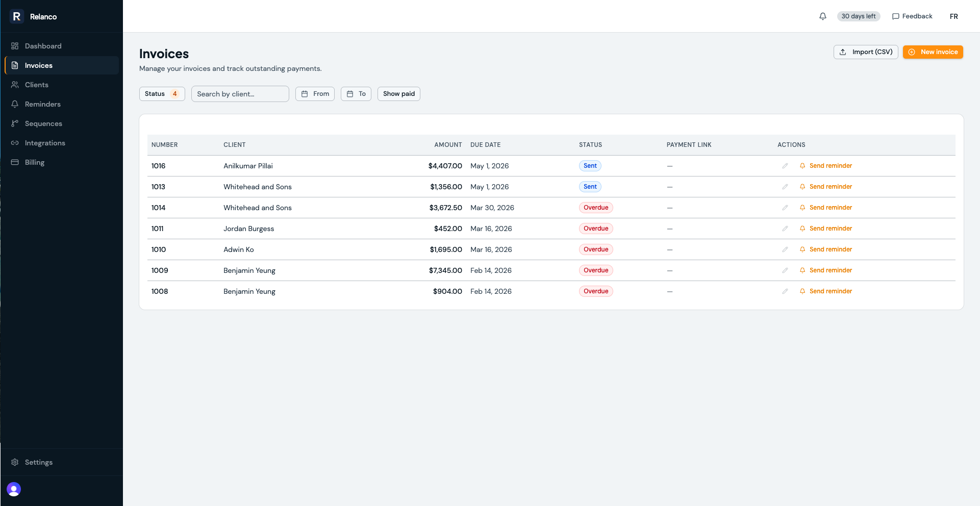Pick a From date filter

click(x=315, y=94)
